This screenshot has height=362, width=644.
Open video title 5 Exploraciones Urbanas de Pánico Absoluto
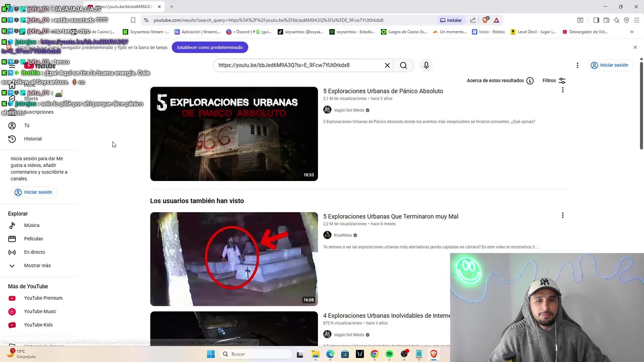[383, 91]
